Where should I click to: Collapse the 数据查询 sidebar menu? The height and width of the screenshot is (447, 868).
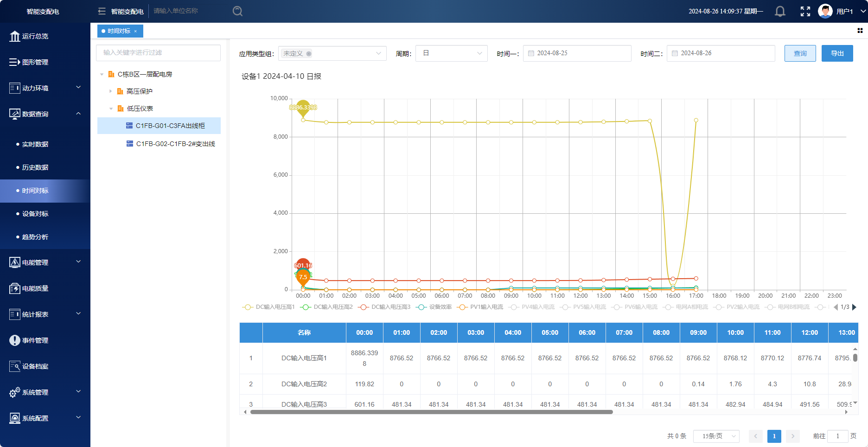click(x=78, y=113)
